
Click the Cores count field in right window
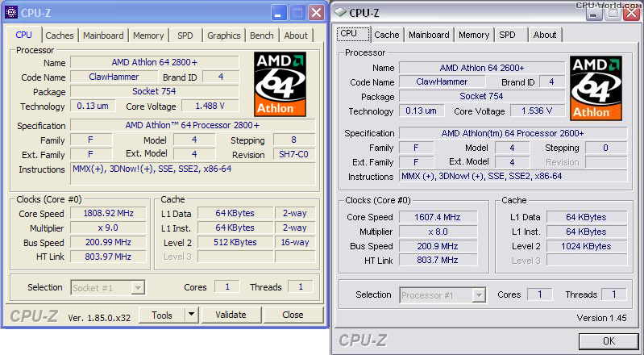tap(540, 294)
